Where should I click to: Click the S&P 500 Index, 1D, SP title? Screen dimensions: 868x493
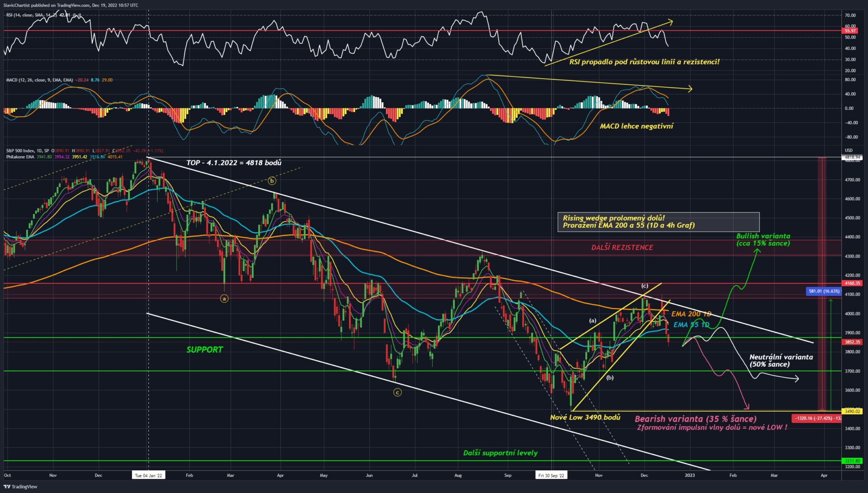coord(28,151)
